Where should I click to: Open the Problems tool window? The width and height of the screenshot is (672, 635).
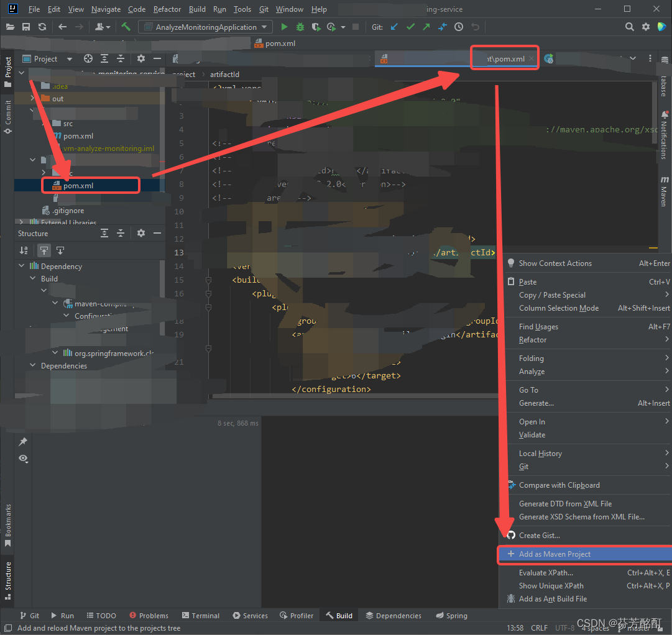point(149,615)
